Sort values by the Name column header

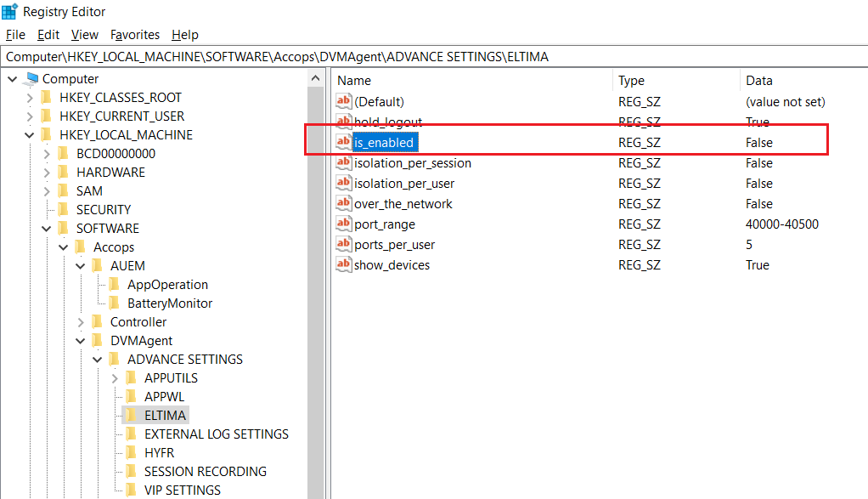(473, 80)
